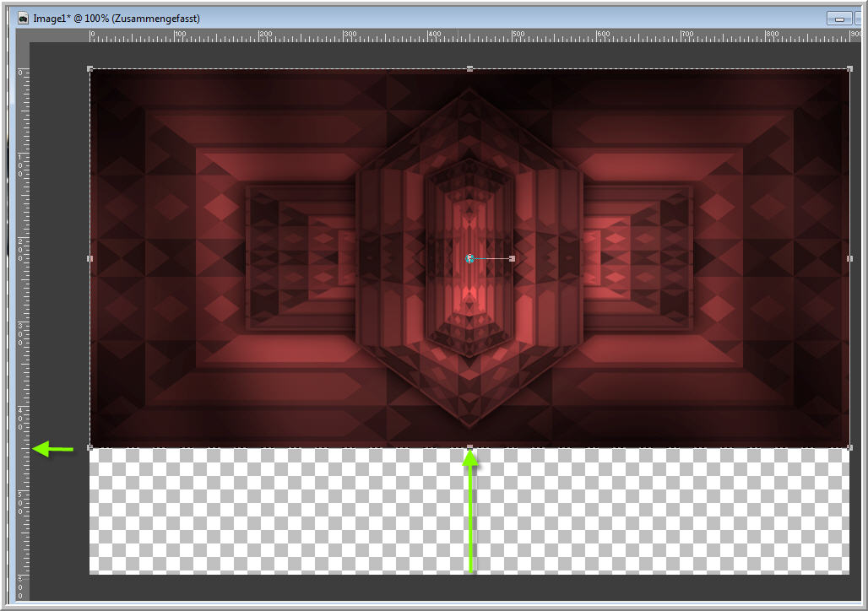Select the bottom-right corner transform handle
The image size is (868, 611).
[x=849, y=447]
